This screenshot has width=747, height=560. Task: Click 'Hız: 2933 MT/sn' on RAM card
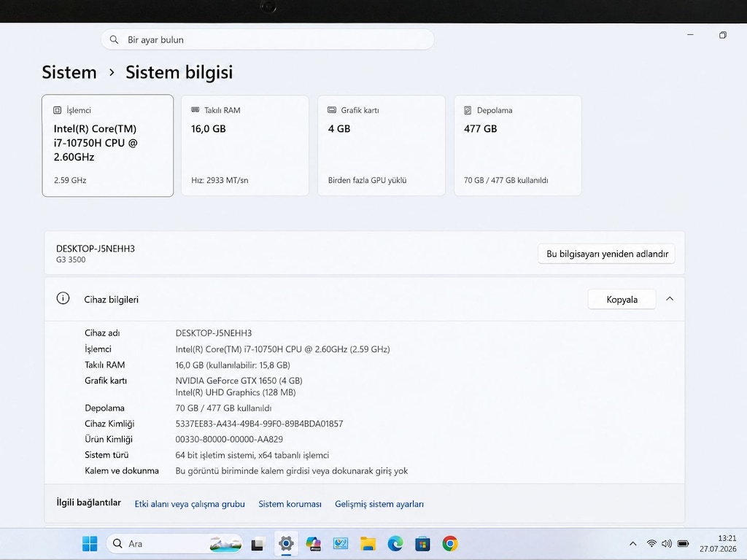click(x=220, y=180)
